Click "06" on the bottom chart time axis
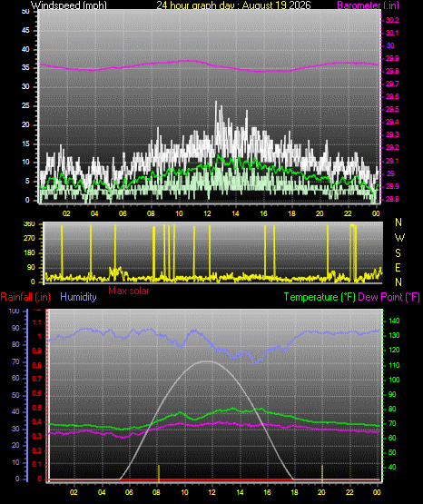Viewport: 423px width, 504px height. [x=129, y=492]
